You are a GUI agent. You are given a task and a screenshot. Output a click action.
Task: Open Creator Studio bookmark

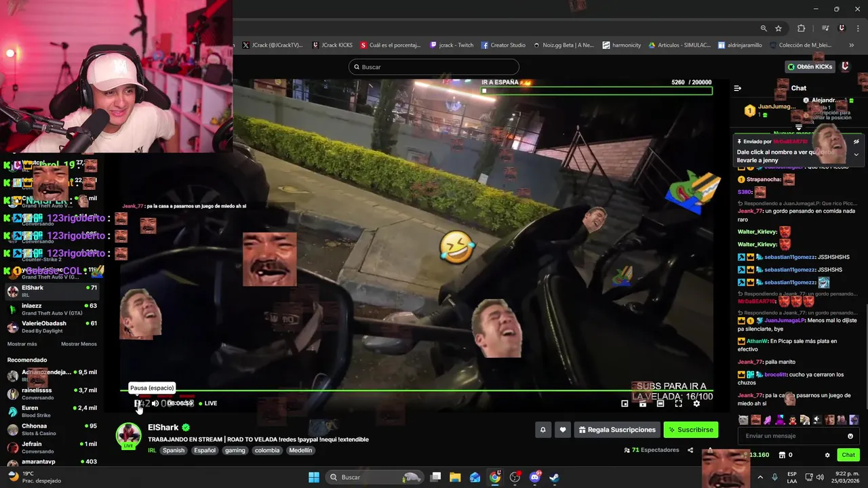[x=503, y=45]
